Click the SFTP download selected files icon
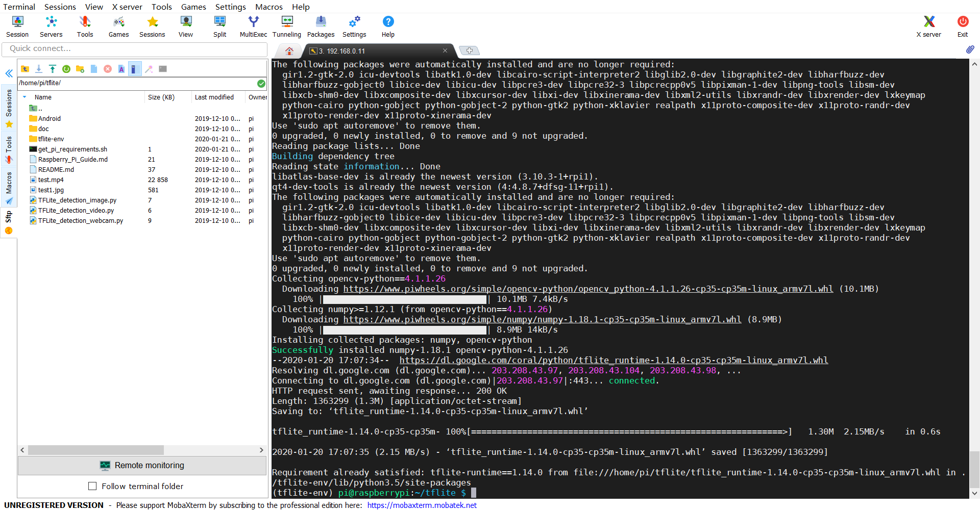This screenshot has height=511, width=980. click(x=39, y=69)
